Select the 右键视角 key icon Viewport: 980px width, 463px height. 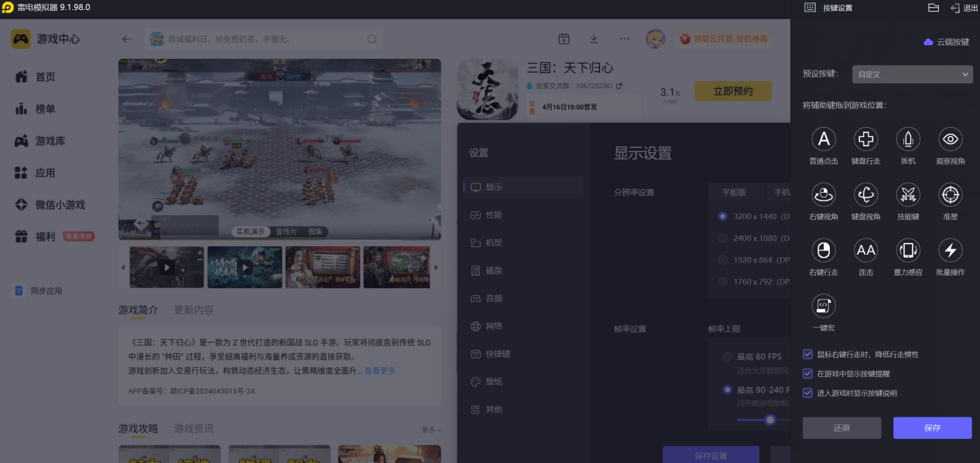pos(824,195)
